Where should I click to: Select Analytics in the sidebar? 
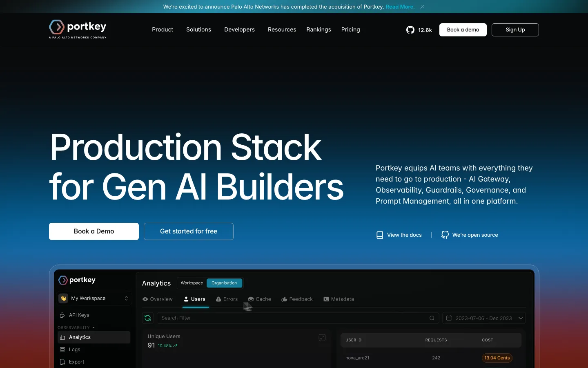click(x=94, y=337)
